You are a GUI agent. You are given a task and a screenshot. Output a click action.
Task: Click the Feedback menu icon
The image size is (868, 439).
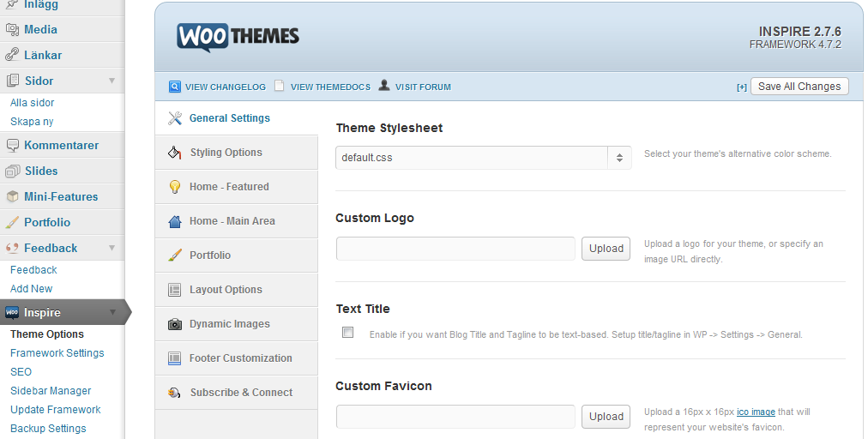click(x=12, y=248)
